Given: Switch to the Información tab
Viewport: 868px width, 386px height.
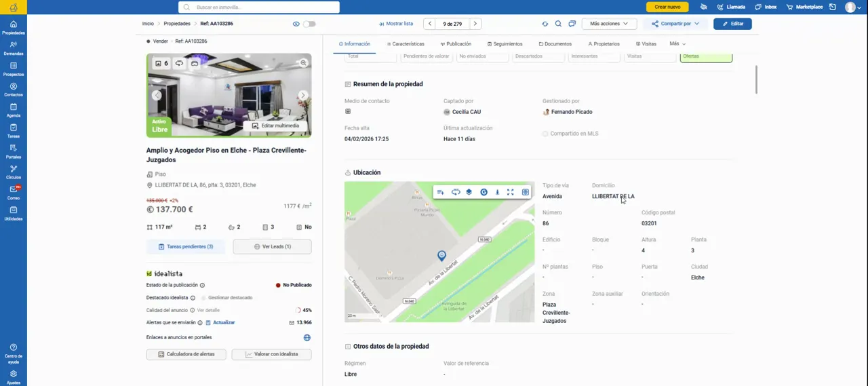Looking at the screenshot, I should [355, 43].
